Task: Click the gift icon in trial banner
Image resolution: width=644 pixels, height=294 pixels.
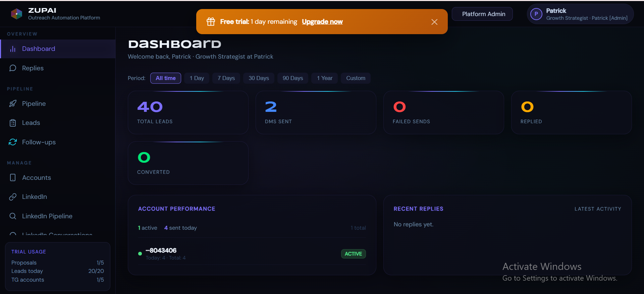Action: click(211, 21)
